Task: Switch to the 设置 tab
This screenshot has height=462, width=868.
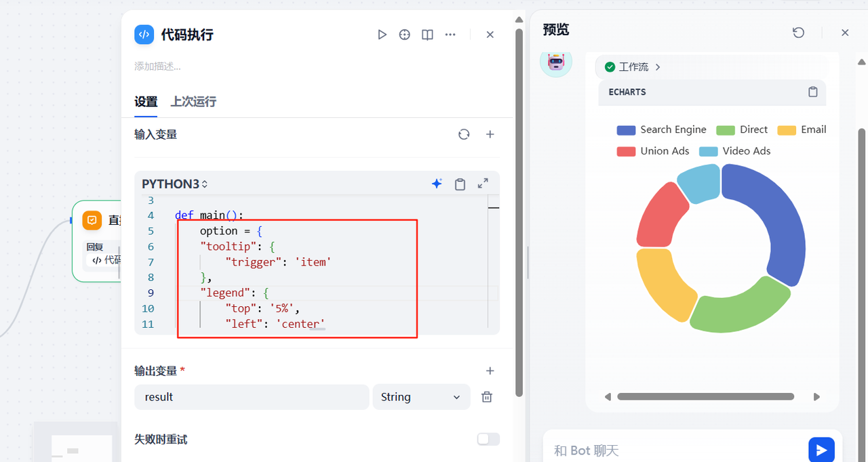Action: click(146, 102)
